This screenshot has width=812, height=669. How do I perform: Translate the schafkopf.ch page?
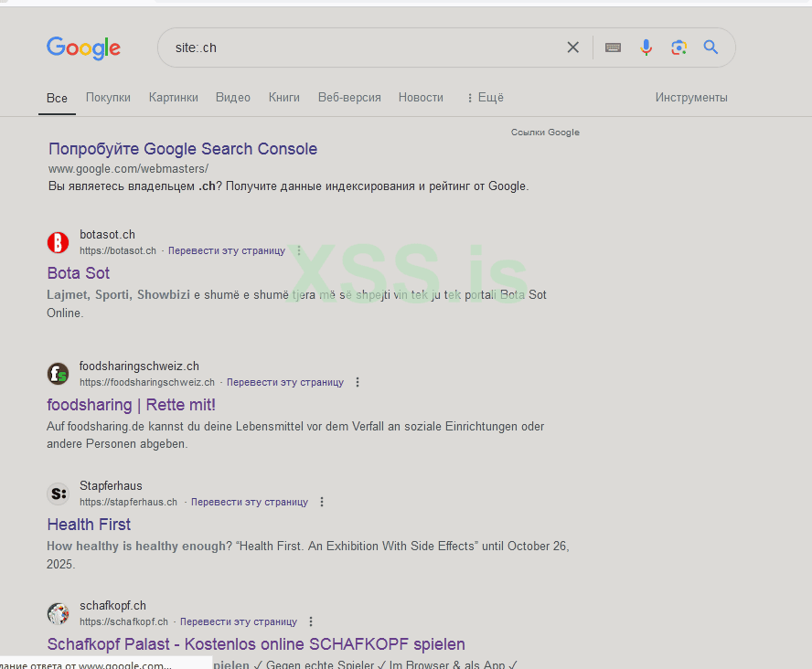(239, 621)
